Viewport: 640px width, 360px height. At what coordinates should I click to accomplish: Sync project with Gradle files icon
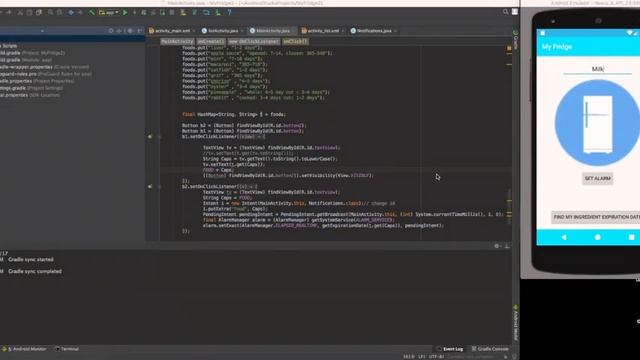point(194,13)
